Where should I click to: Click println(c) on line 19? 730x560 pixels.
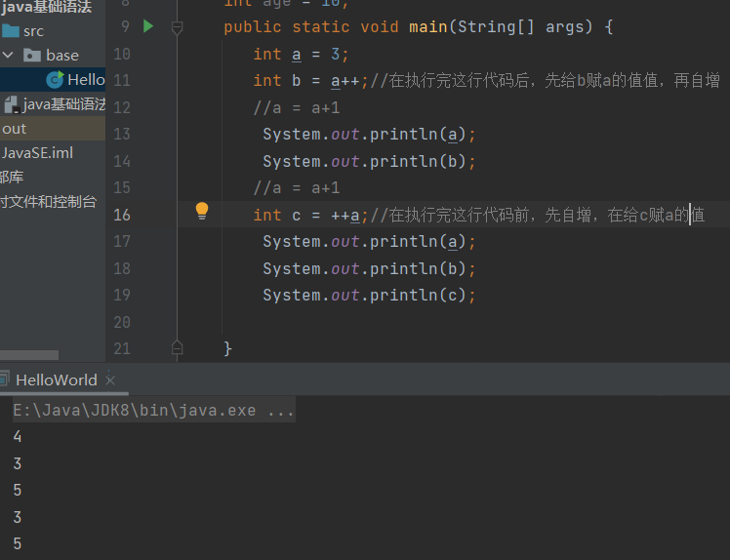click(x=369, y=296)
